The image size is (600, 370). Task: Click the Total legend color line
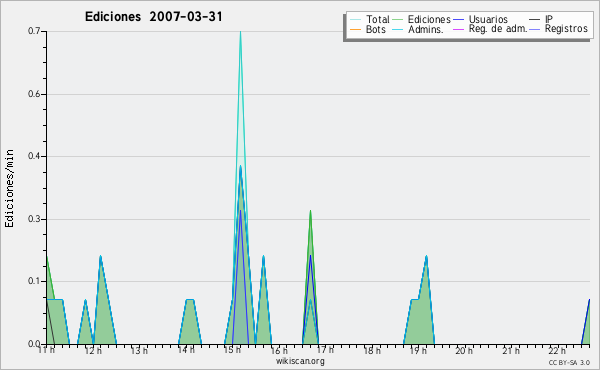pyautogui.click(x=355, y=20)
